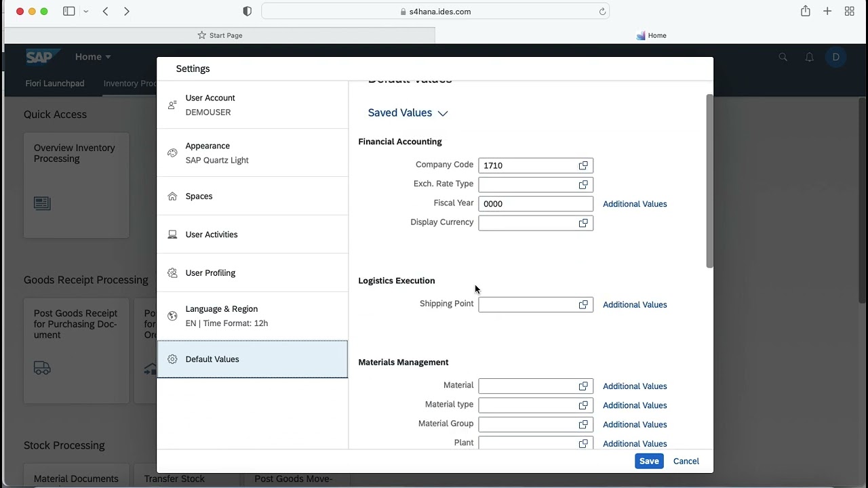The width and height of the screenshot is (868, 488).
Task: Save the default values
Action: [x=649, y=461]
